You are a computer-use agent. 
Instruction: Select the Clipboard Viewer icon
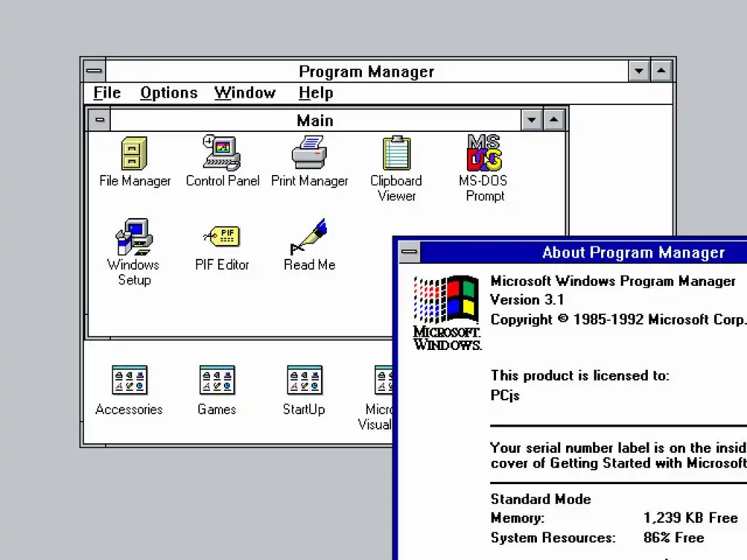[x=396, y=169]
